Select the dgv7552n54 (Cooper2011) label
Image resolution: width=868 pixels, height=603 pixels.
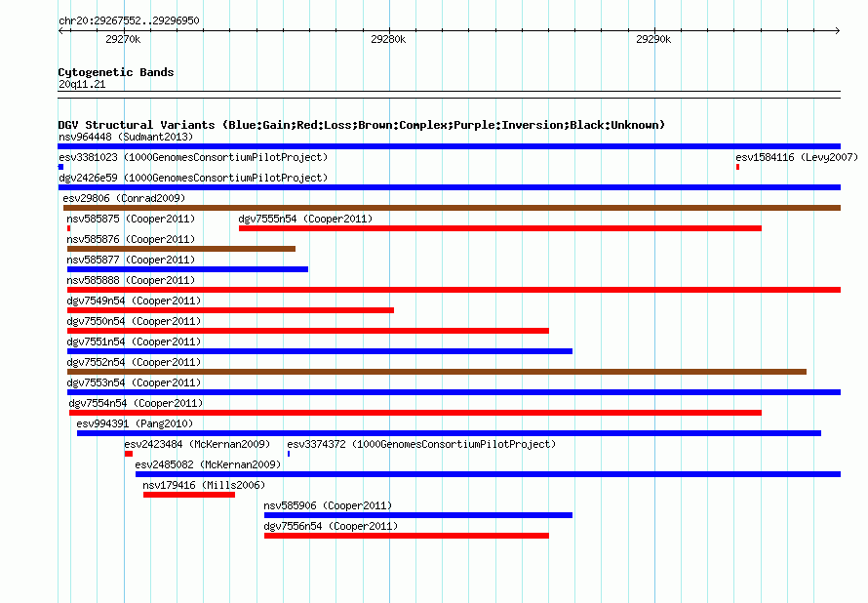pyautogui.click(x=134, y=362)
